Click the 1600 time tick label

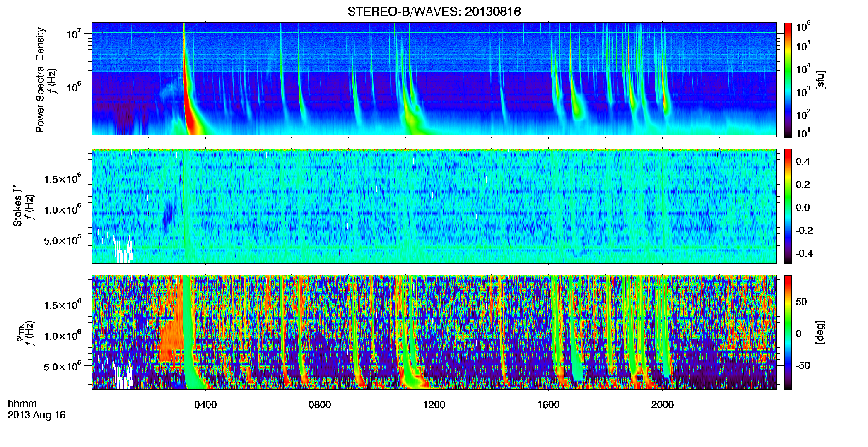[548, 405]
